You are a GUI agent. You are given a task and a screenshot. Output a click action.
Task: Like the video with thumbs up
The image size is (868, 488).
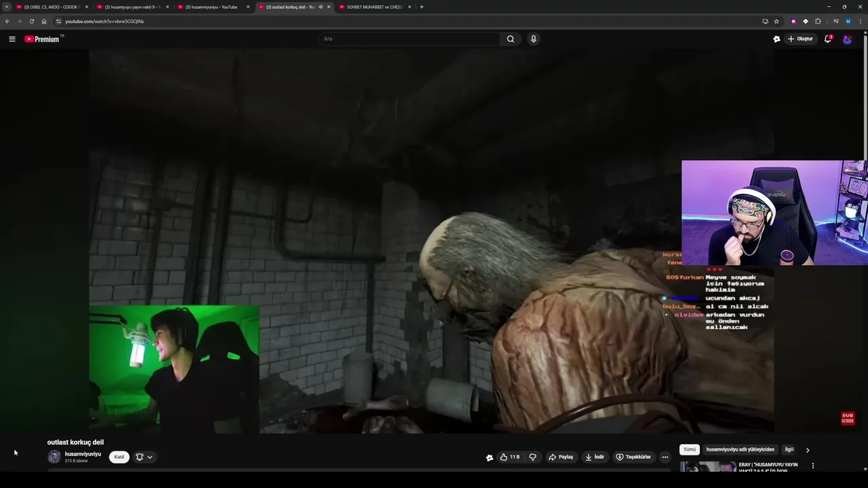click(510, 457)
